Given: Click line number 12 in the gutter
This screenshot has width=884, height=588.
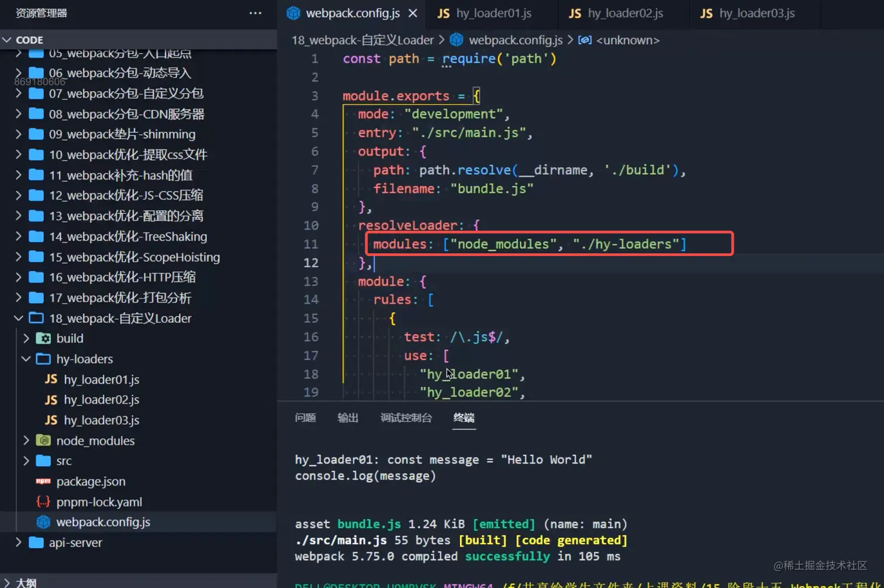Looking at the screenshot, I should 310,262.
